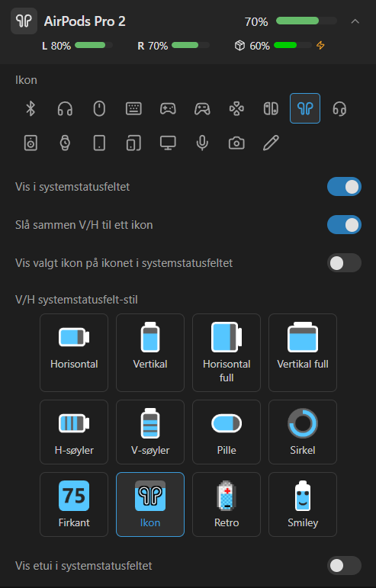
Task: Pick the smartwatch icon
Action: (65, 143)
